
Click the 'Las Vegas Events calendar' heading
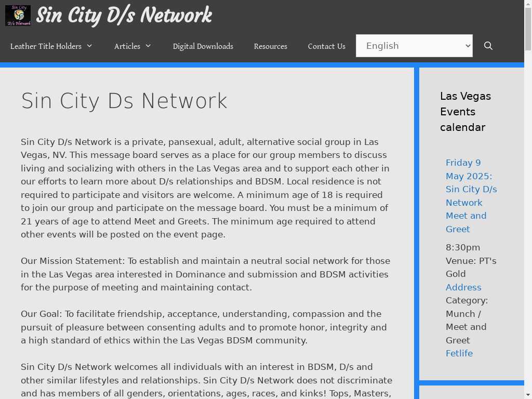465,112
